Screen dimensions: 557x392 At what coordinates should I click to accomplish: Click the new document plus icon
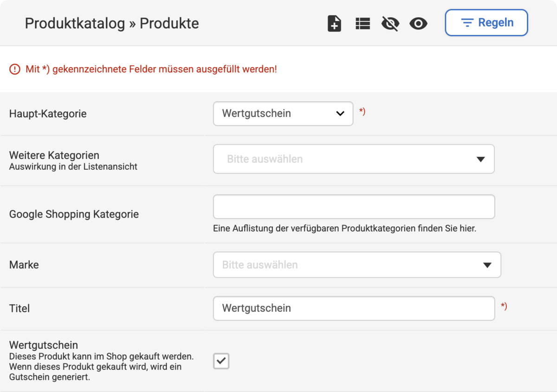334,23
